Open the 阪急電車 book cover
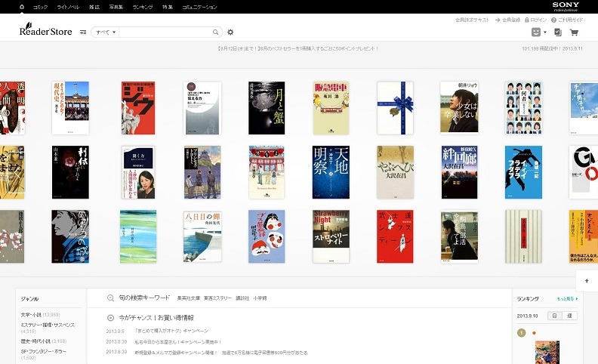This screenshot has width=598, height=364. [x=331, y=108]
